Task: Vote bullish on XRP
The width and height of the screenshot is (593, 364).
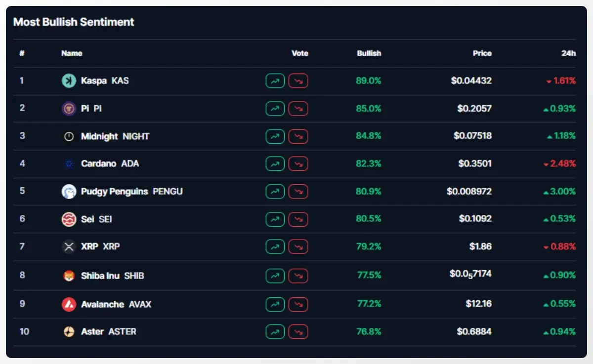Action: tap(275, 246)
